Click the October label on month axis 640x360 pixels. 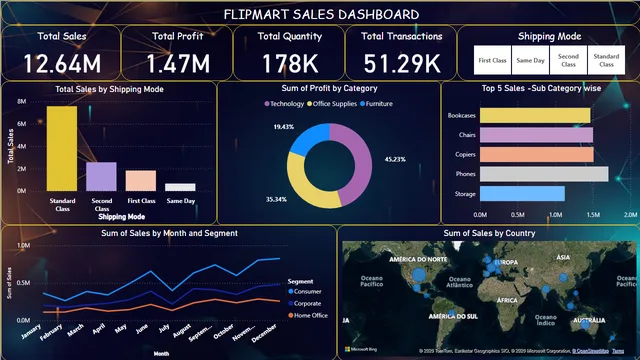(x=224, y=332)
